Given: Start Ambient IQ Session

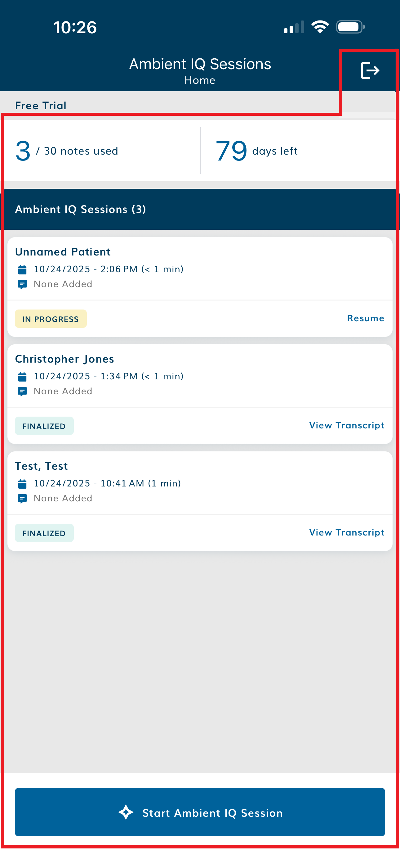Looking at the screenshot, I should 200,812.
